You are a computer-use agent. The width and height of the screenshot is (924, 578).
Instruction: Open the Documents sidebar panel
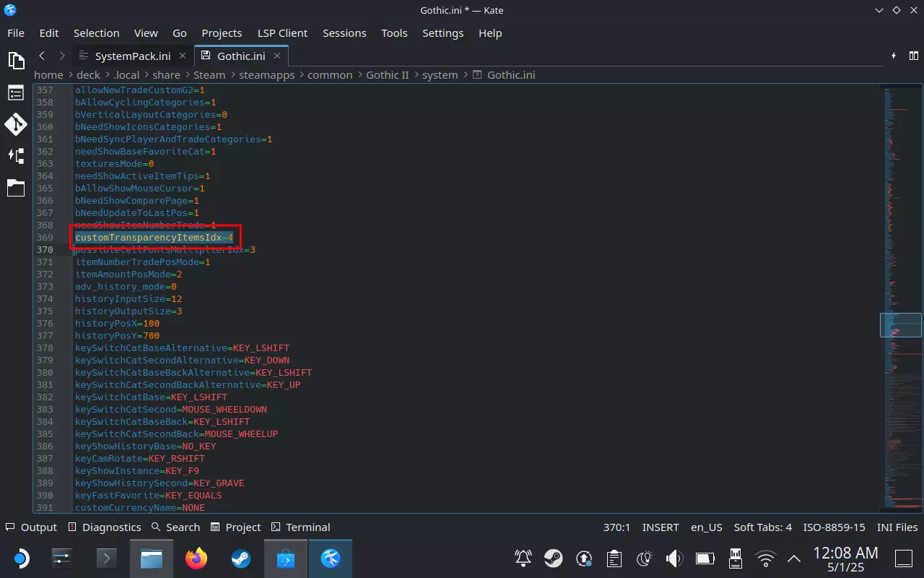click(16, 61)
